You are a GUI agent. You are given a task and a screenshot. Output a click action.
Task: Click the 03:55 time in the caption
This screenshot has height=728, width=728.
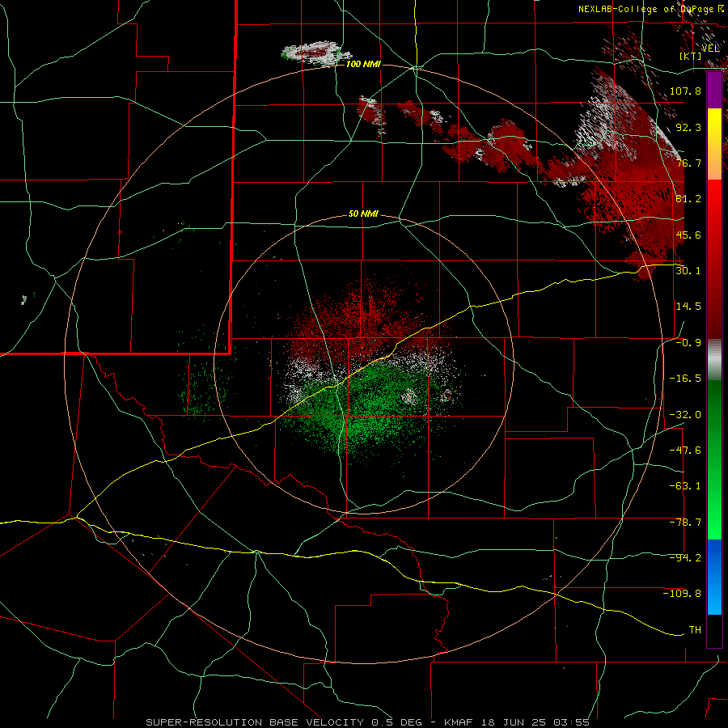click(572, 722)
